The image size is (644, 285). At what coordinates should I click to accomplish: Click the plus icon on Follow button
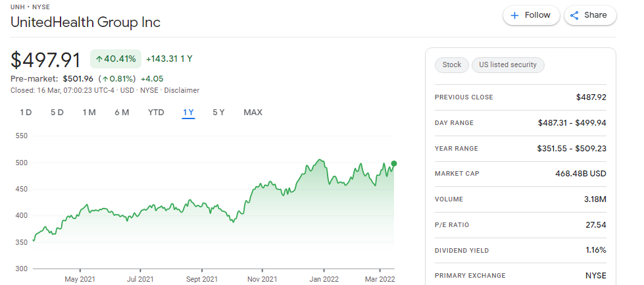[x=514, y=16]
